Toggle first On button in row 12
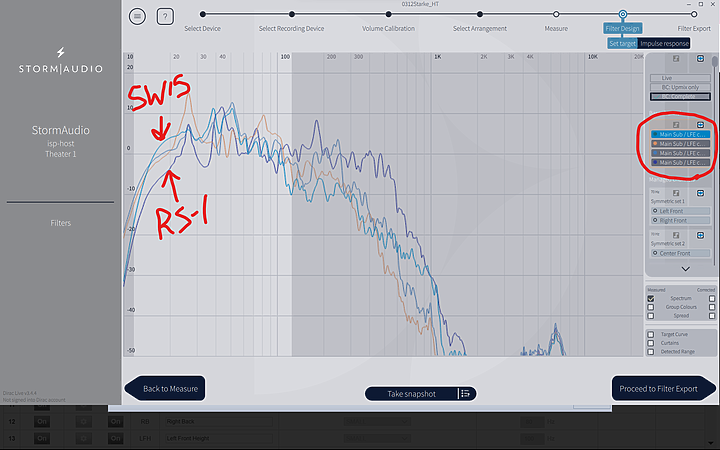The height and width of the screenshot is (450, 720). click(42, 422)
